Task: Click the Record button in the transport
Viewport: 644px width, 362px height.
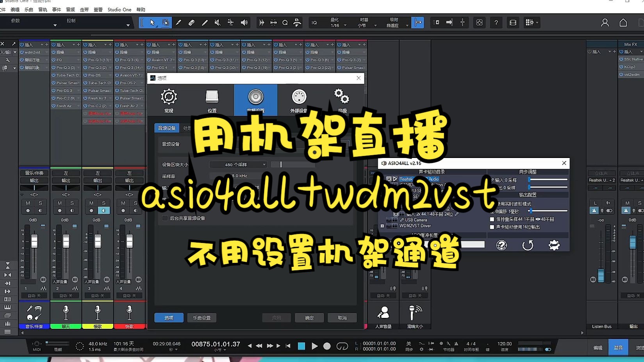Action: [327, 346]
